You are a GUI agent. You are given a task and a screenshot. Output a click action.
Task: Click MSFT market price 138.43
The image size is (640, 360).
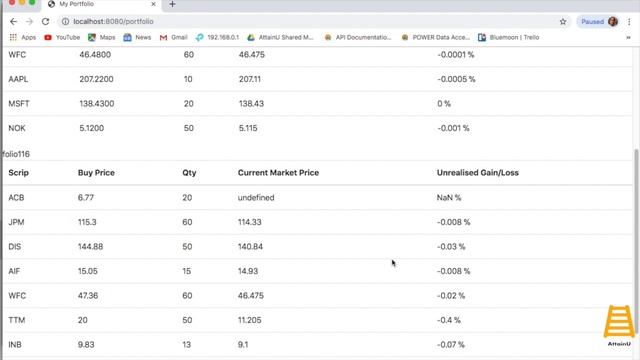click(251, 104)
